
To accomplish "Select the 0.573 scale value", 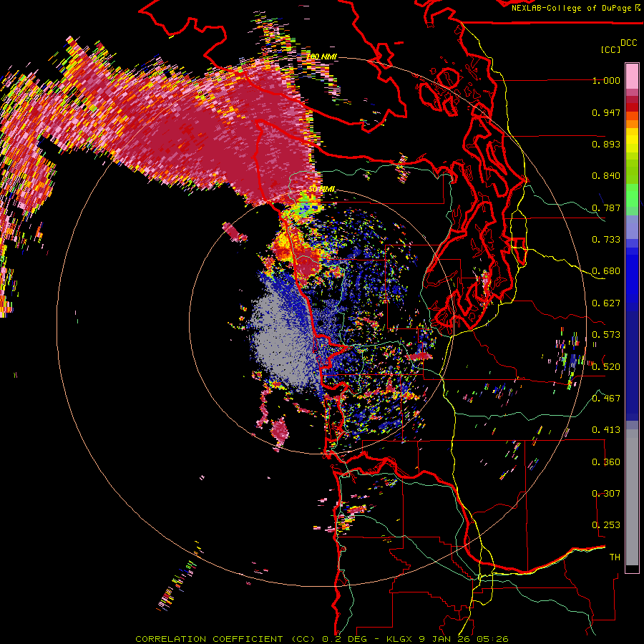I will (x=606, y=335).
